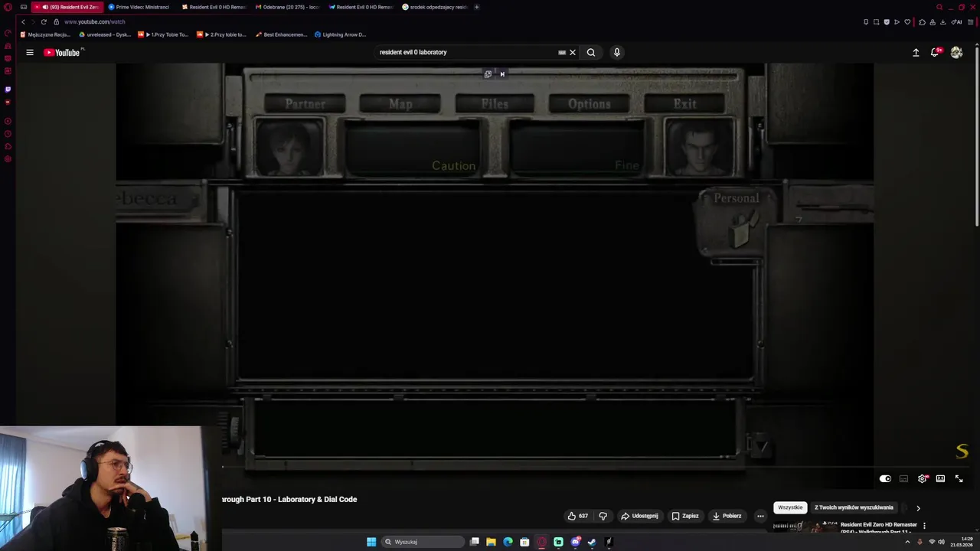Toggle the autoplay switch in the player
Viewport: 980px width, 551px height.
click(x=885, y=478)
